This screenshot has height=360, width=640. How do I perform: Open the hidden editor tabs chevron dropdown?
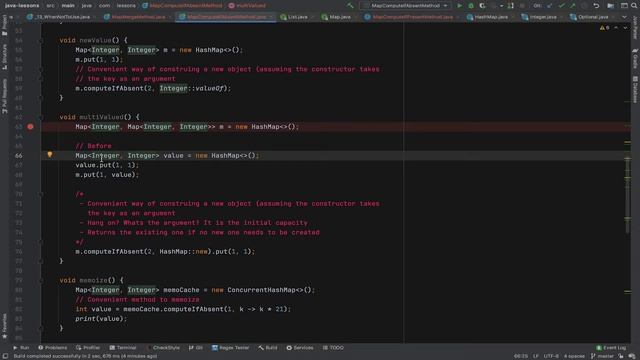click(624, 17)
